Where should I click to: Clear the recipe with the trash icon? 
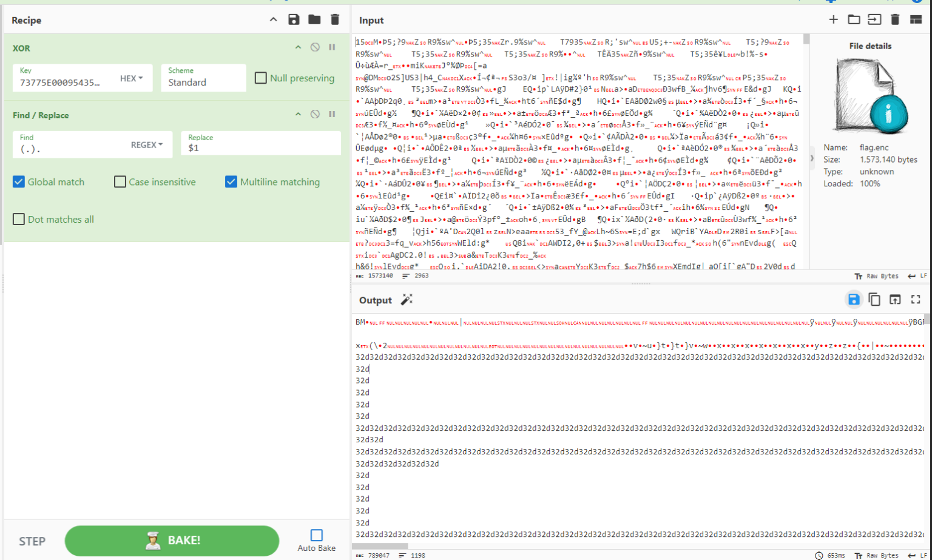[335, 19]
